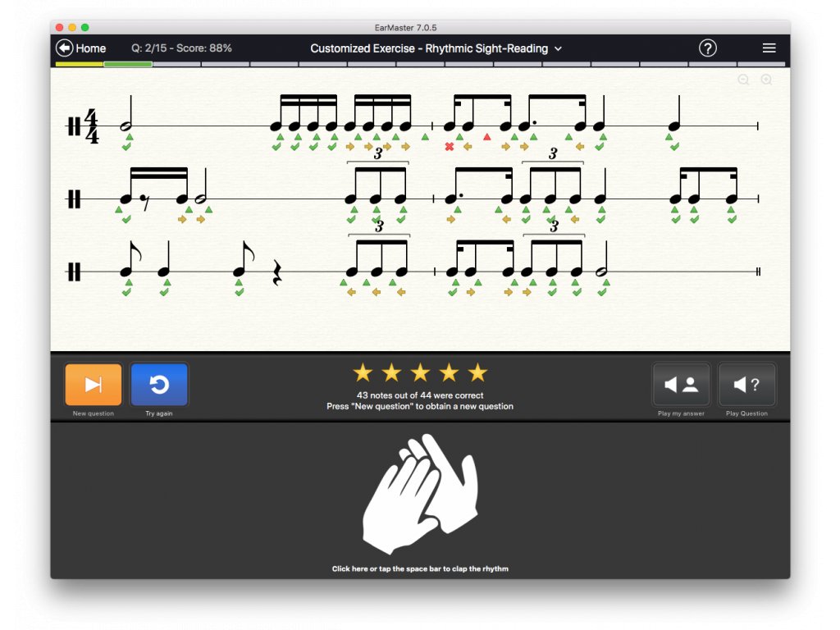The image size is (840, 630).
Task: Click the zoom in magnifier icon
Action: (767, 80)
